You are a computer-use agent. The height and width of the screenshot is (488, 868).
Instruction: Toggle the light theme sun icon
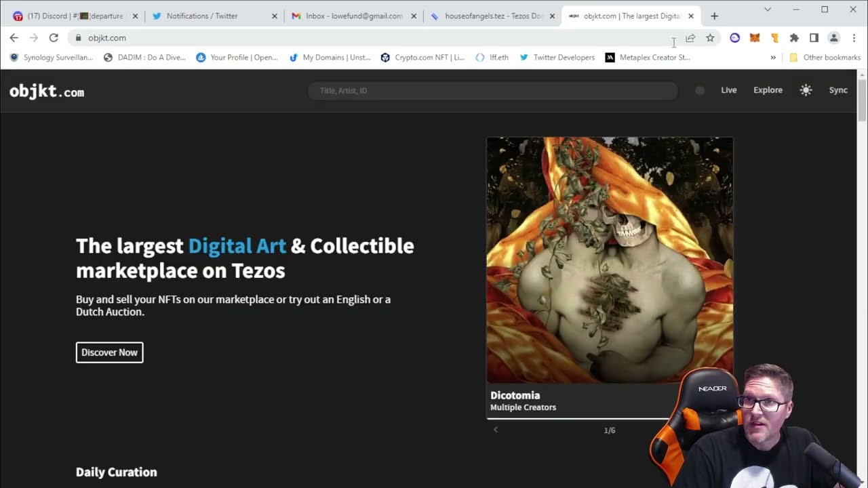tap(806, 90)
